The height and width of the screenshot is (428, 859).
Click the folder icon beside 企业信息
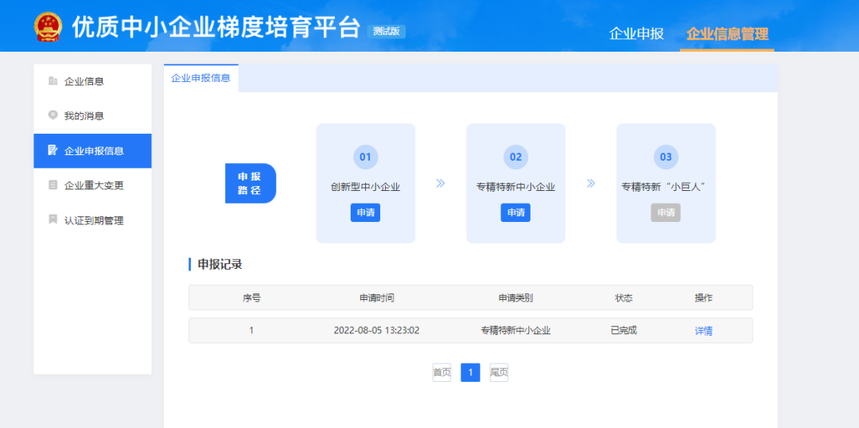coord(53,81)
